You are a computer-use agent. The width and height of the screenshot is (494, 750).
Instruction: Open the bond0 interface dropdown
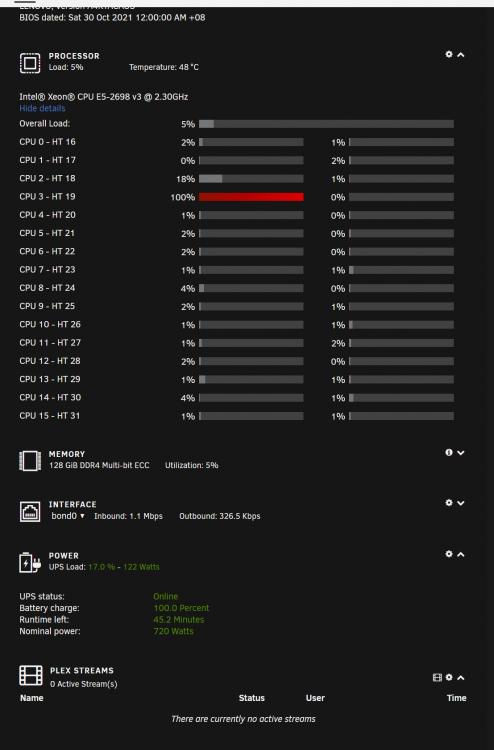tap(68, 516)
